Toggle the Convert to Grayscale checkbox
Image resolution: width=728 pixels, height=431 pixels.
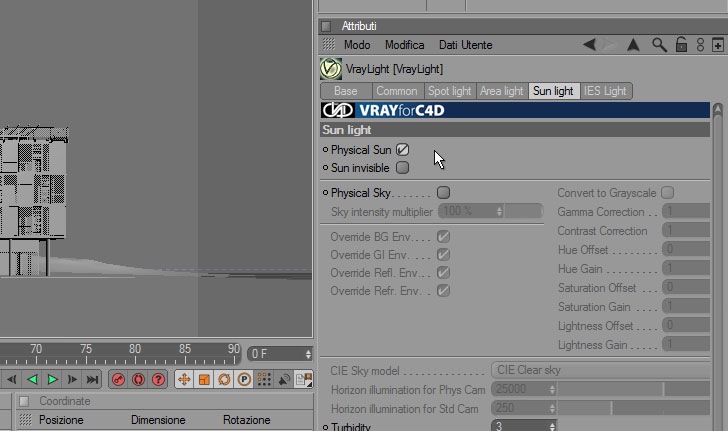click(x=668, y=192)
